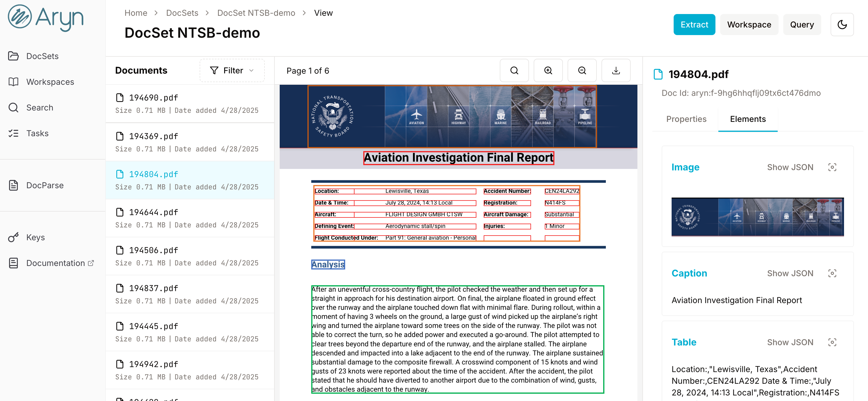Click the Query button
The width and height of the screenshot is (868, 401).
pyautogui.click(x=802, y=25)
